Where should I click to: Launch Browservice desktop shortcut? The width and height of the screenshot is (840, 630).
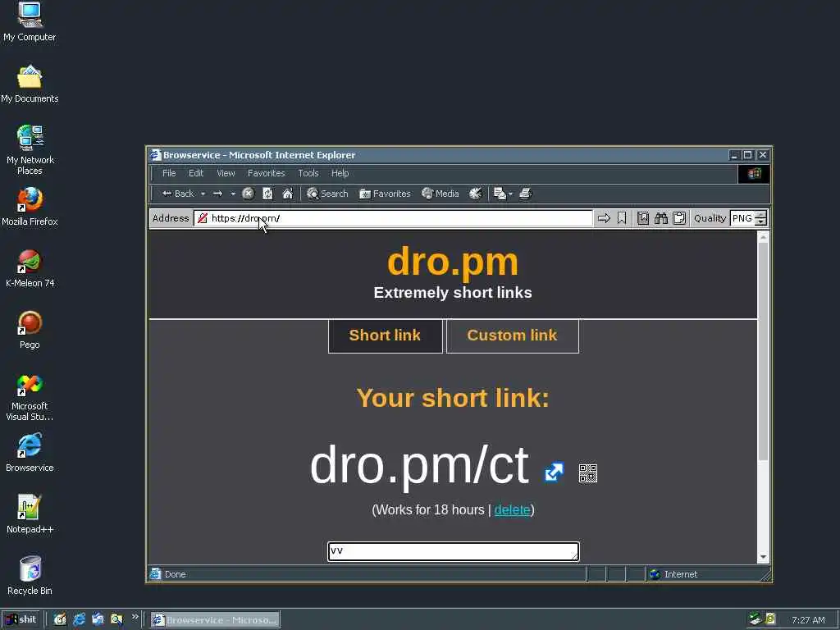[x=30, y=453]
